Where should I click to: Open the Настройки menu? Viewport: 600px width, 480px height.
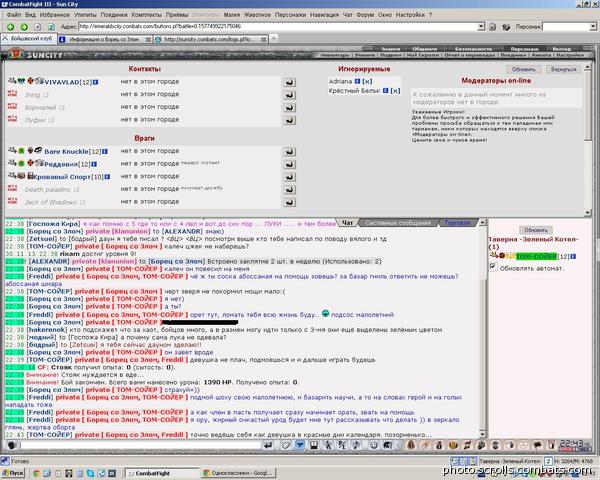click(410, 15)
